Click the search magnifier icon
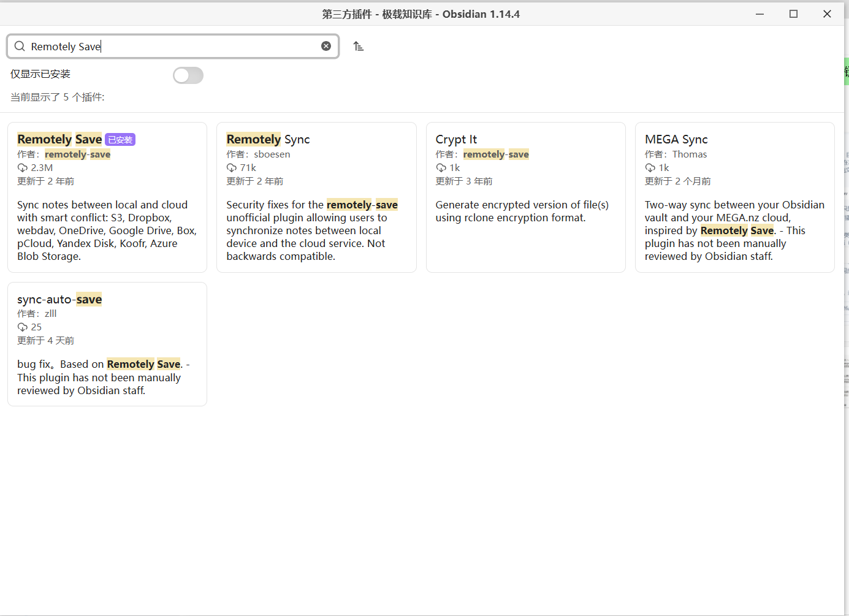Image resolution: width=849 pixels, height=616 pixels. pyautogui.click(x=20, y=46)
